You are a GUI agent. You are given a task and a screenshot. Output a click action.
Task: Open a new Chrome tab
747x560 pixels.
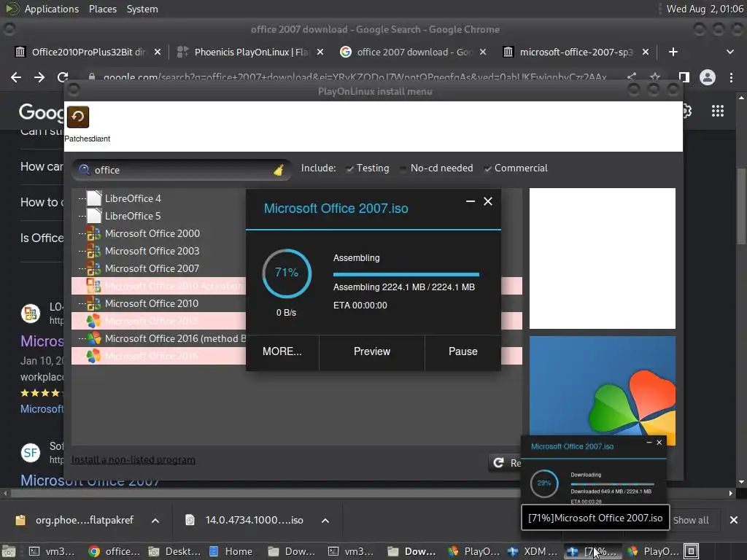click(x=673, y=52)
